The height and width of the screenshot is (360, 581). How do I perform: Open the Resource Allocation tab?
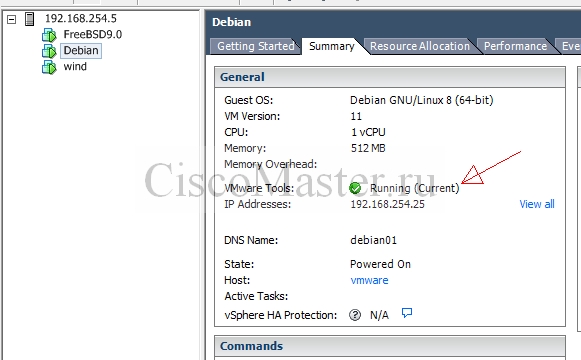420,46
